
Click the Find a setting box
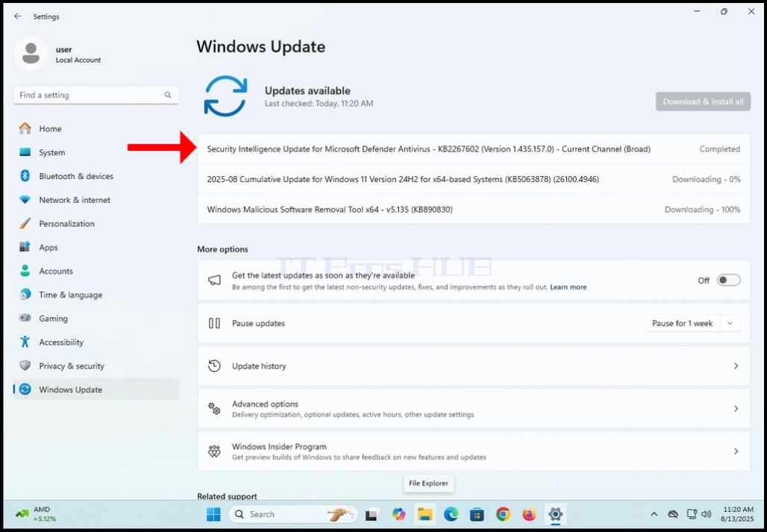click(x=96, y=95)
